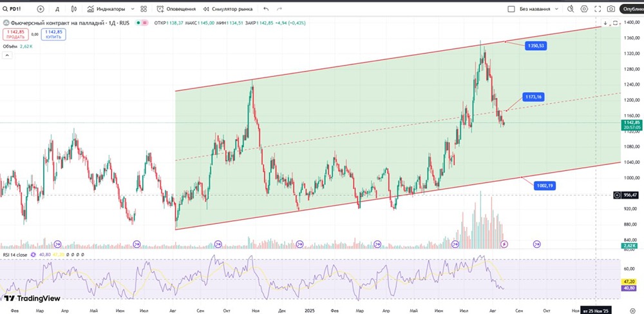Screen dimensions: 644x314
Task: Open the candlestick chart type menu
Action: pyautogui.click(x=74, y=8)
